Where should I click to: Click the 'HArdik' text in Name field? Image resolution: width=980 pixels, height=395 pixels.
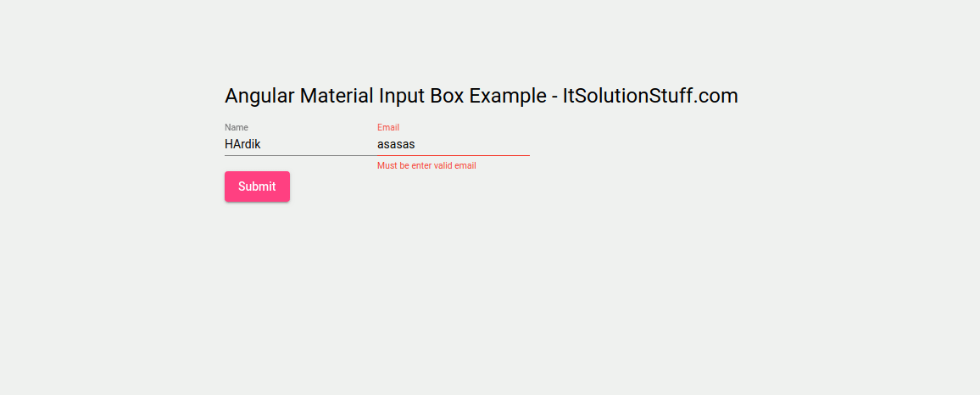tap(242, 144)
